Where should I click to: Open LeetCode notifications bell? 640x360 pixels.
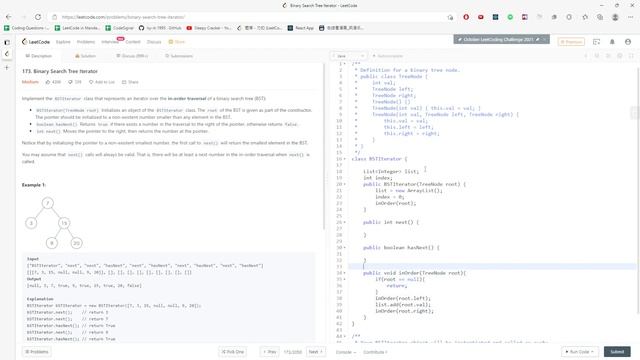pyautogui.click(x=612, y=42)
